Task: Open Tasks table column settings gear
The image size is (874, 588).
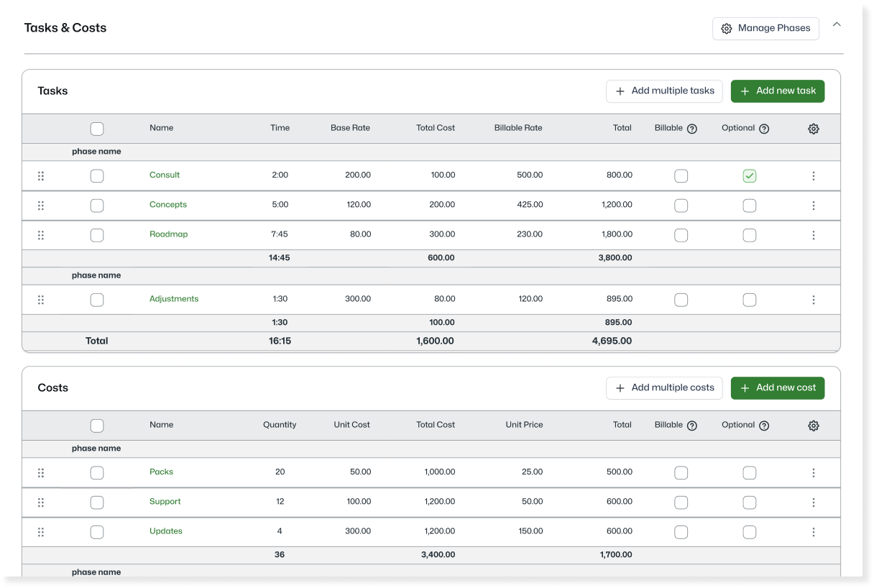Action: (813, 129)
